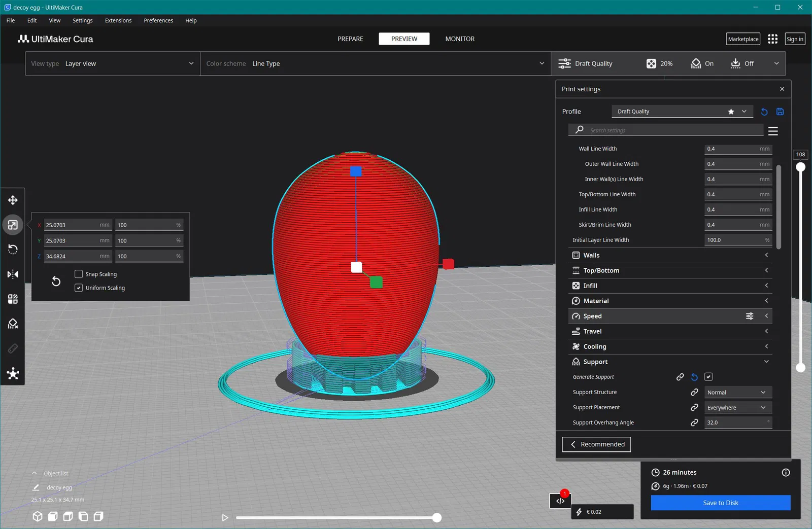Image resolution: width=812 pixels, height=529 pixels.
Task: Open the Support Structure dropdown set to Normal
Action: 738,392
